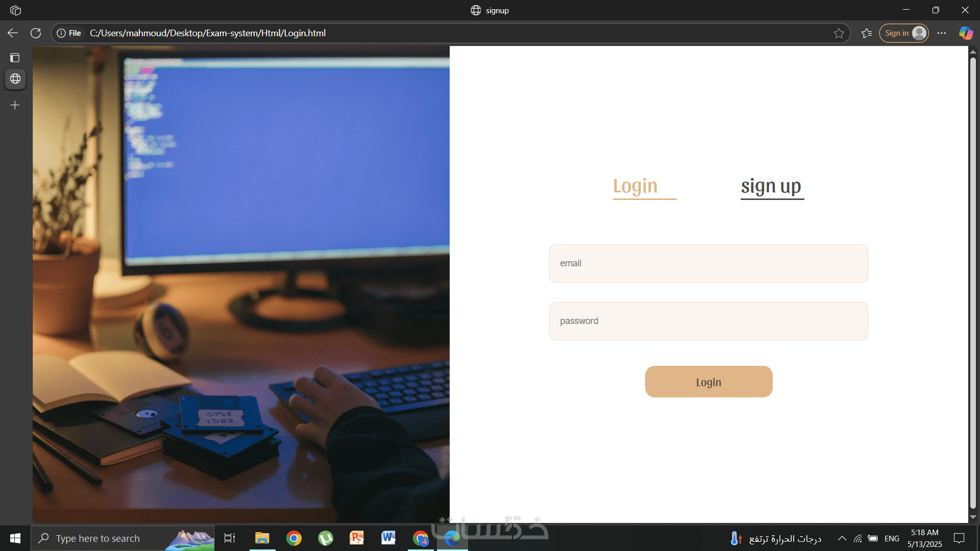Open browser settings and more menu
The height and width of the screenshot is (551, 980).
(x=942, y=33)
